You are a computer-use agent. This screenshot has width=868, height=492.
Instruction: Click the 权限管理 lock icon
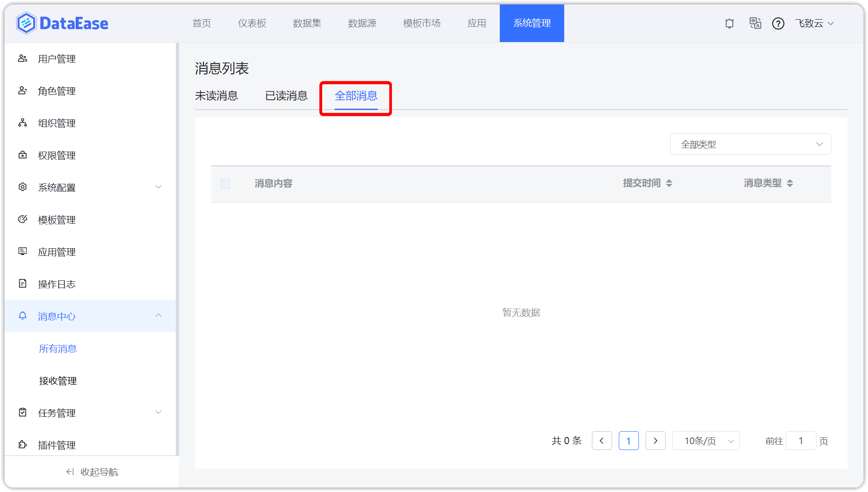(x=22, y=155)
